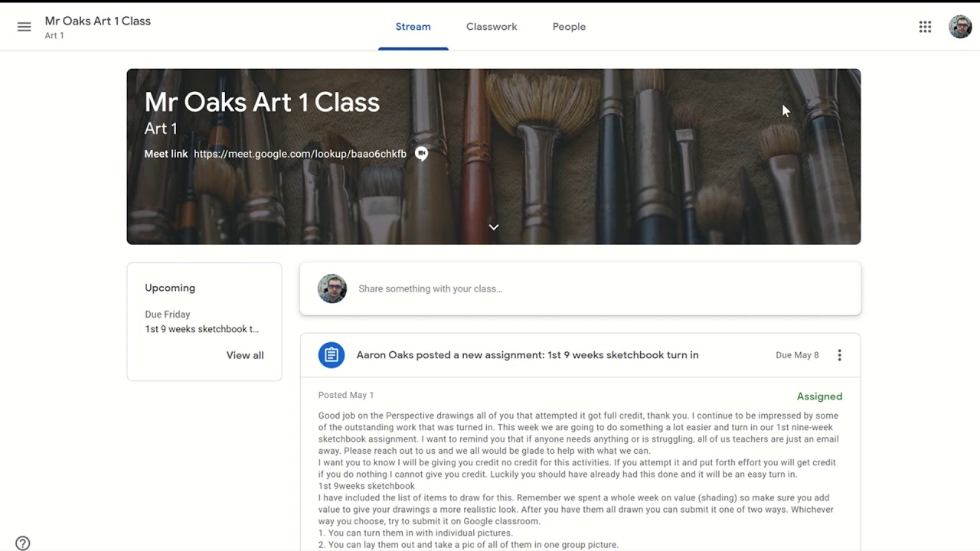Open the Google apps grid
The image size is (980, 551).
925,27
